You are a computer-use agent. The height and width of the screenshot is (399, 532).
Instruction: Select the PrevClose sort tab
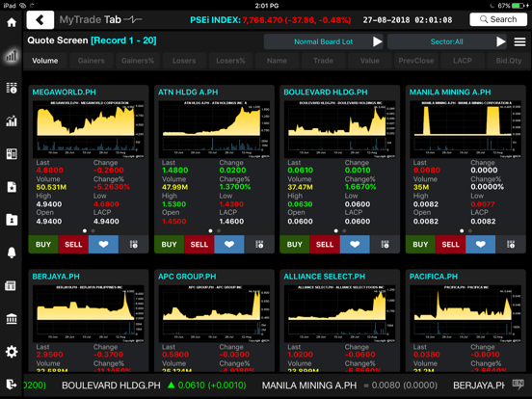[416, 61]
